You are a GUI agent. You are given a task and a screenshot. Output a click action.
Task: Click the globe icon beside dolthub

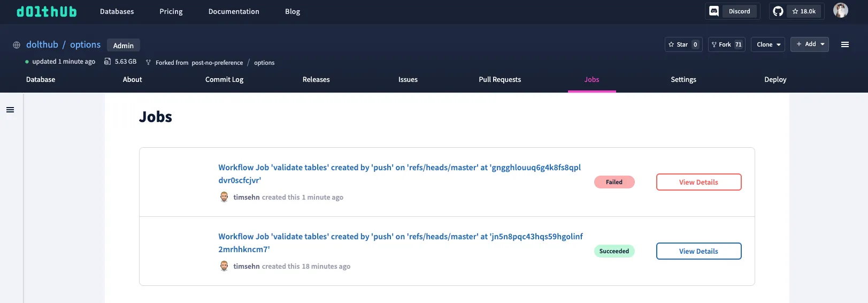coord(17,45)
